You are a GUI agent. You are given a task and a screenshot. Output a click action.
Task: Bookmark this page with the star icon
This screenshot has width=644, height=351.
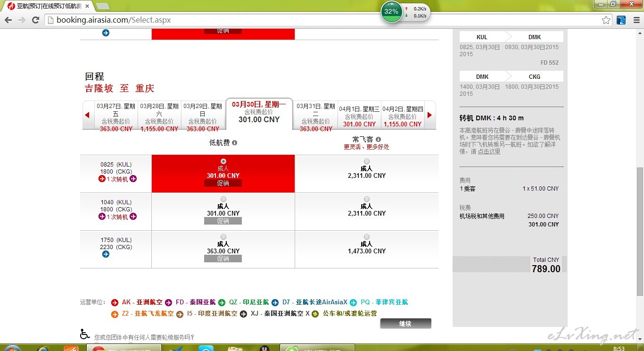pos(606,20)
